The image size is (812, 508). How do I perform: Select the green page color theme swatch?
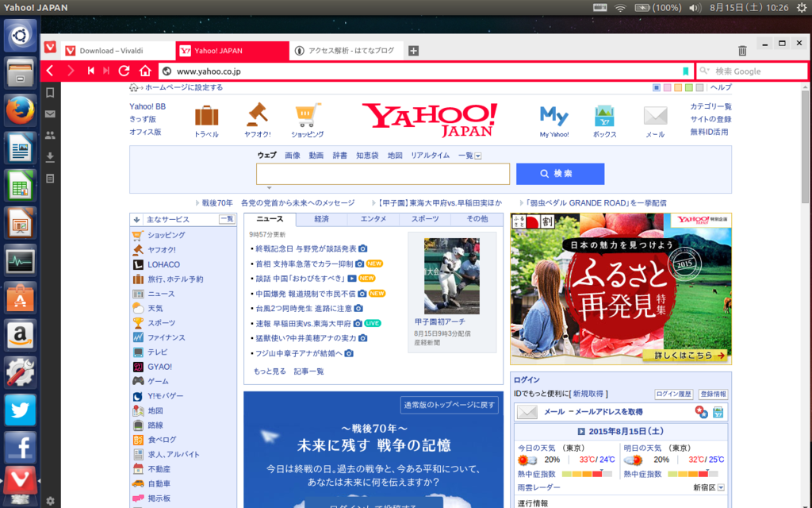point(689,87)
